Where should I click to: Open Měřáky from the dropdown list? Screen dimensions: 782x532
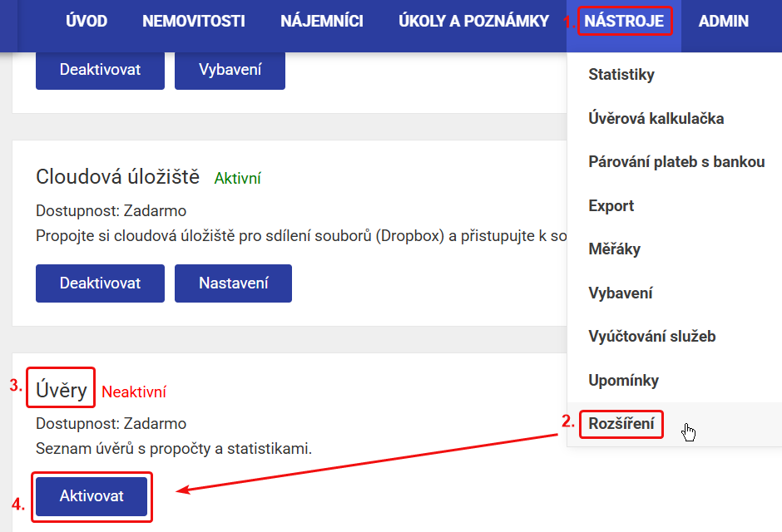click(x=614, y=249)
